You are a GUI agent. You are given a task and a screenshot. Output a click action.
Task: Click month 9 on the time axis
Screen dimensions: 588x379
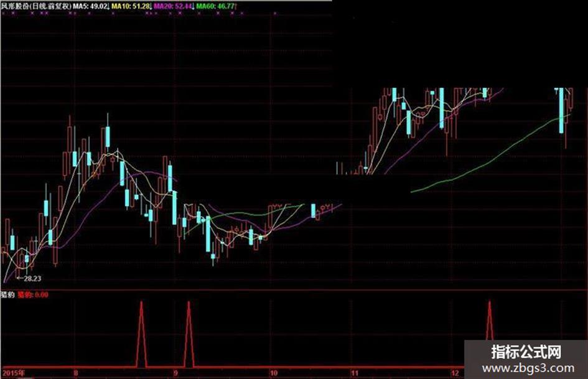176,373
